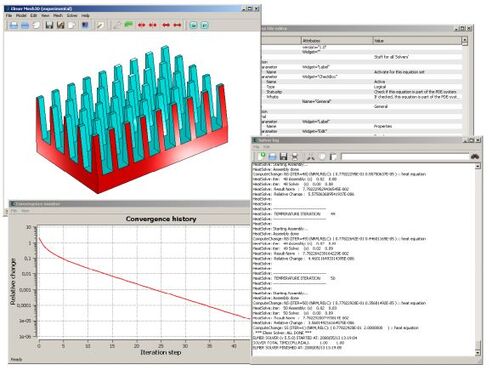Viewport: 492px width, 376px height.
Task: Click the greyed-out icon left of green Remesh
Action: point(117,25)
